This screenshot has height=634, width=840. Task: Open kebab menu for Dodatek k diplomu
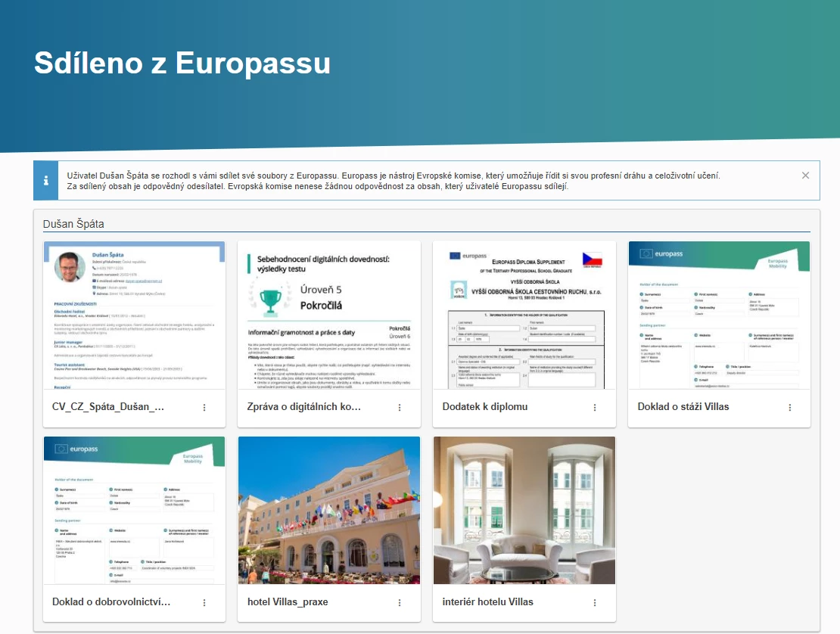click(x=595, y=408)
